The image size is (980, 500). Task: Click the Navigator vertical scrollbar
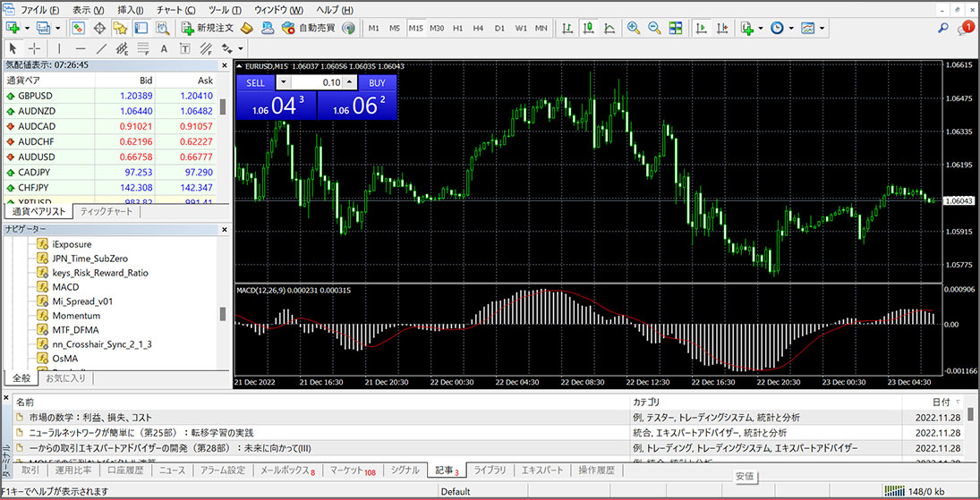223,313
